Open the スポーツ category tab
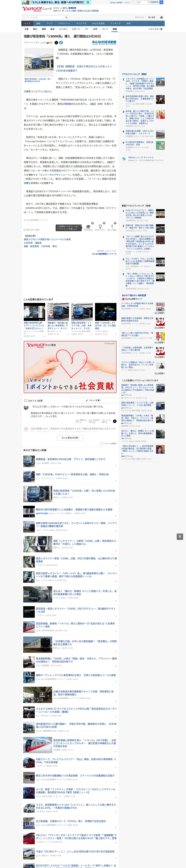The height and width of the screenshot is (868, 186). point(76,29)
